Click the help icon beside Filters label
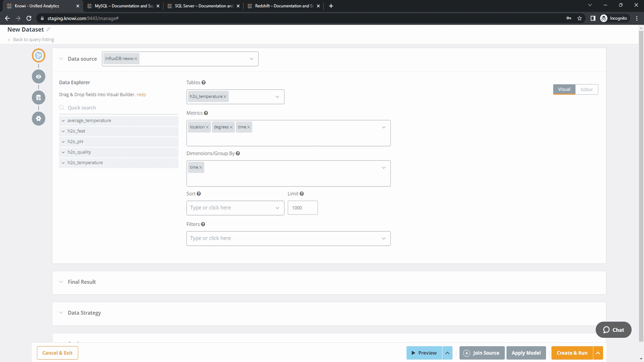The width and height of the screenshot is (644, 362). [x=203, y=224]
